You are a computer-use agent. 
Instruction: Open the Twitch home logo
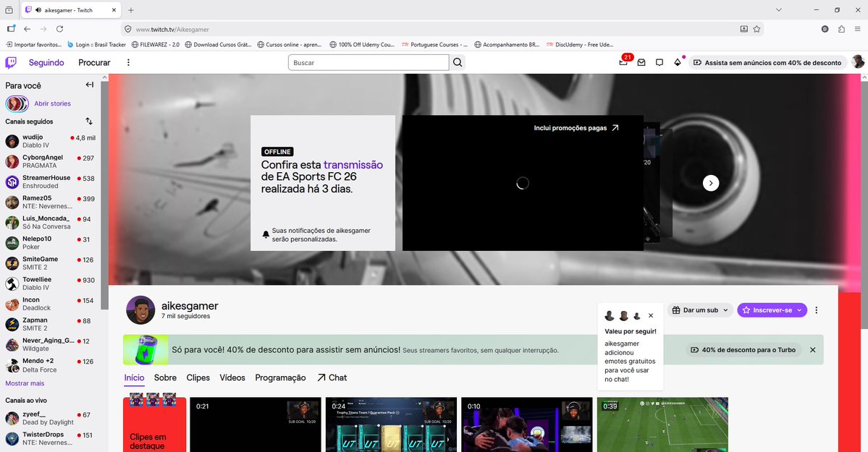pos(11,62)
